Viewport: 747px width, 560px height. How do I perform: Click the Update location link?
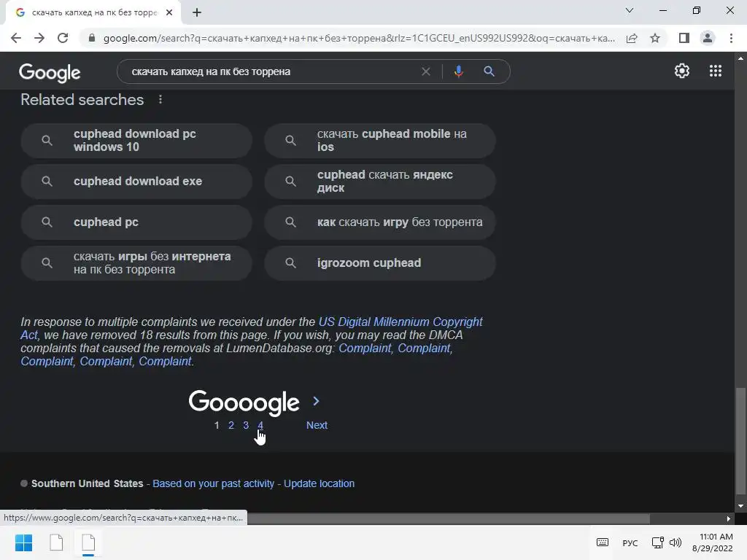click(320, 483)
